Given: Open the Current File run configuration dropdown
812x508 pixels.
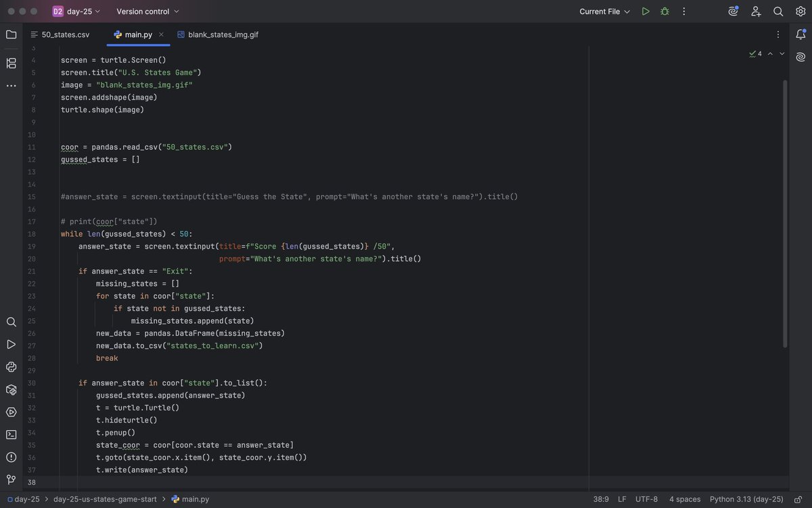Looking at the screenshot, I should pos(605,12).
